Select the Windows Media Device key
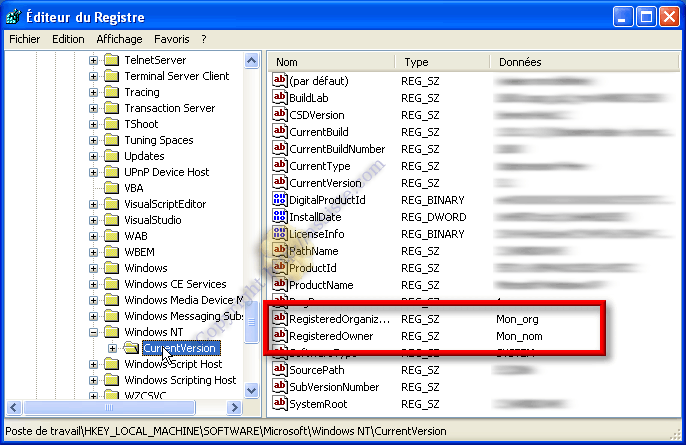 coord(184,300)
